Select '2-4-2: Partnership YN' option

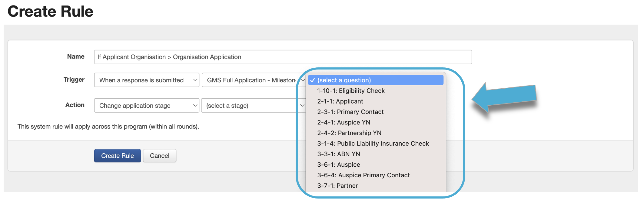349,133
